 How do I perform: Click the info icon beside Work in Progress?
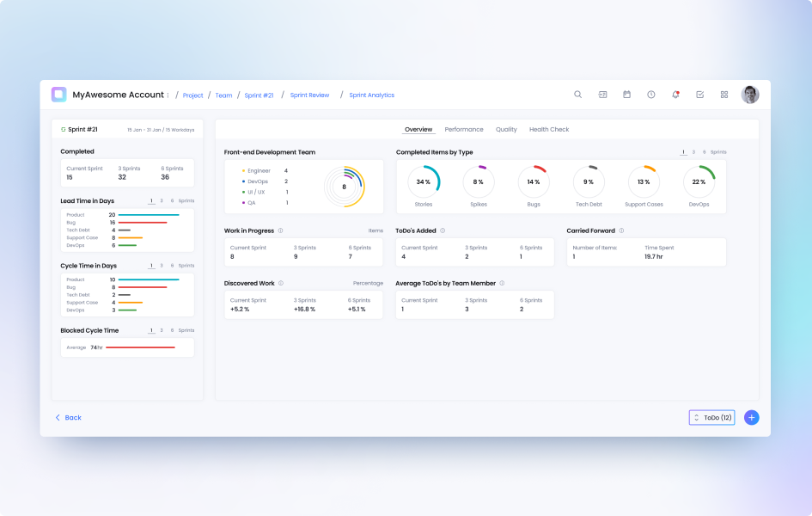tap(281, 230)
